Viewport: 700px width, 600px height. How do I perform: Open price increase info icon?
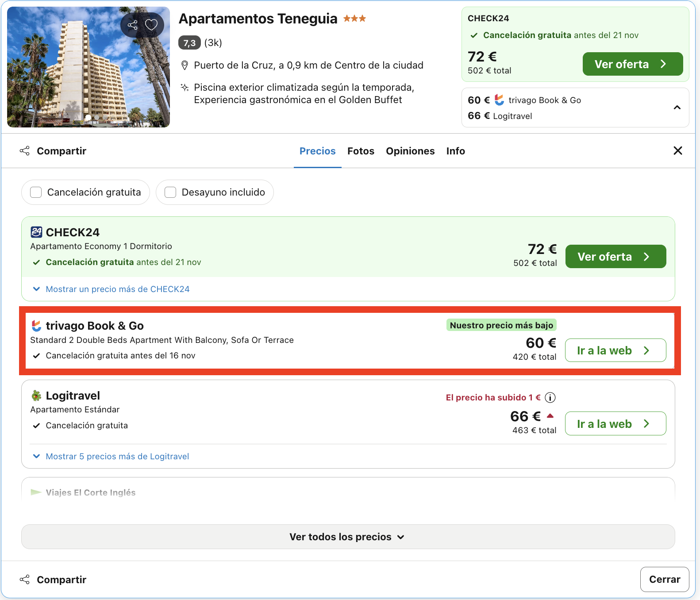click(x=550, y=397)
